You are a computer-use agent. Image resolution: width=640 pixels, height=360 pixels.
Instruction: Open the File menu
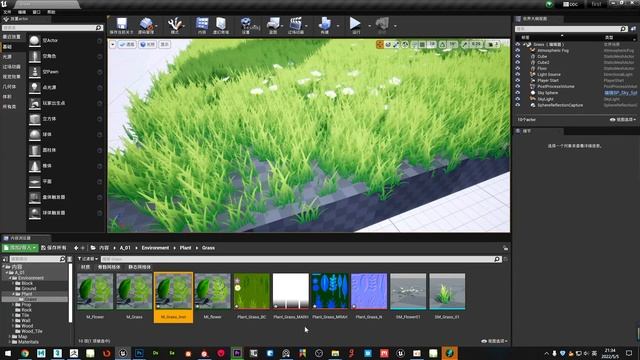tap(7, 12)
